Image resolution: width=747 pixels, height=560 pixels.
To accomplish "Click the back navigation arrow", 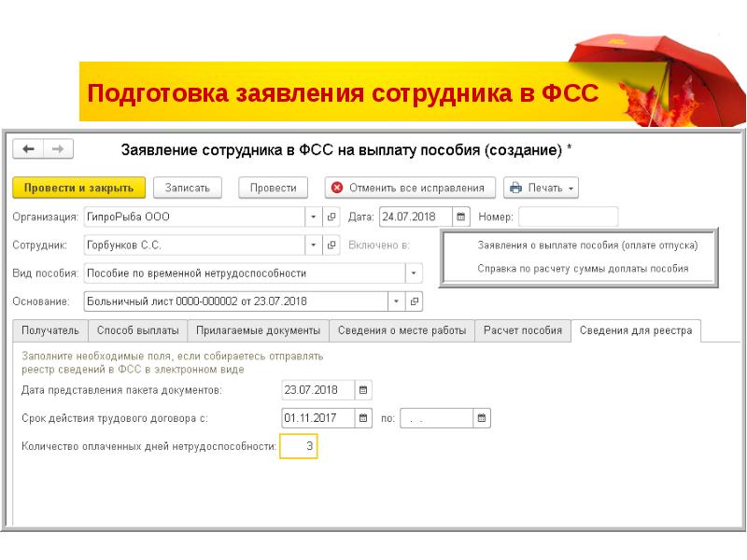I will point(28,149).
